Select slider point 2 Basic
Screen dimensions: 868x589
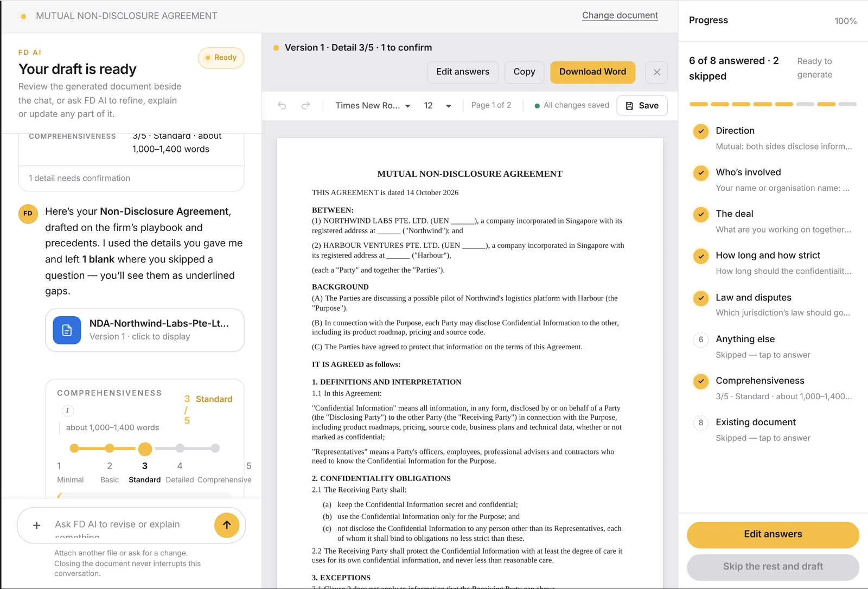(110, 449)
